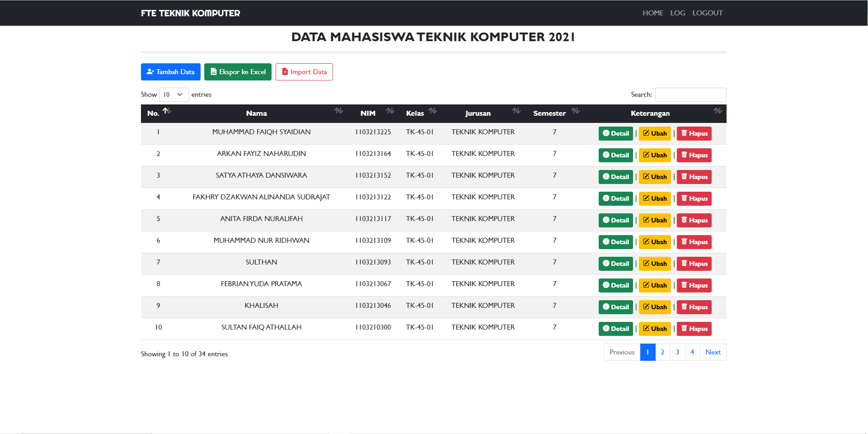This screenshot has height=434, width=868.
Task: Click LOGOUT in the navbar
Action: (x=707, y=13)
